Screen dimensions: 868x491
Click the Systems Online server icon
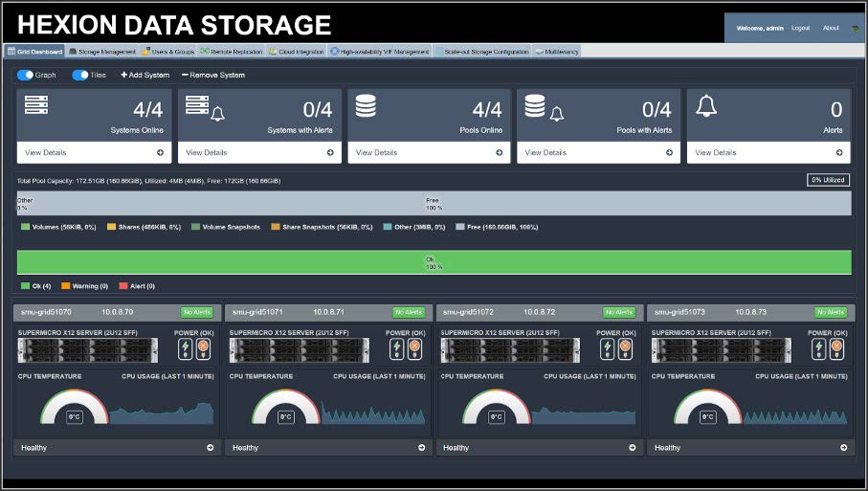pyautogui.click(x=36, y=106)
